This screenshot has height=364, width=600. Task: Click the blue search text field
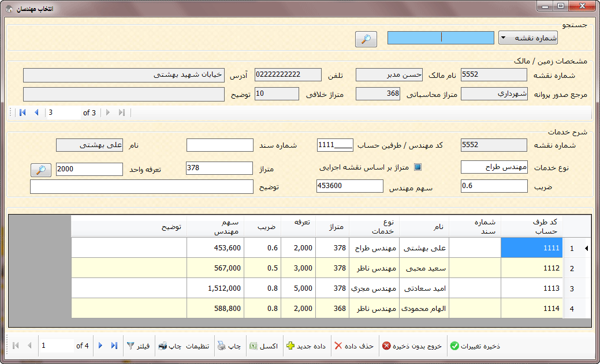tap(440, 37)
